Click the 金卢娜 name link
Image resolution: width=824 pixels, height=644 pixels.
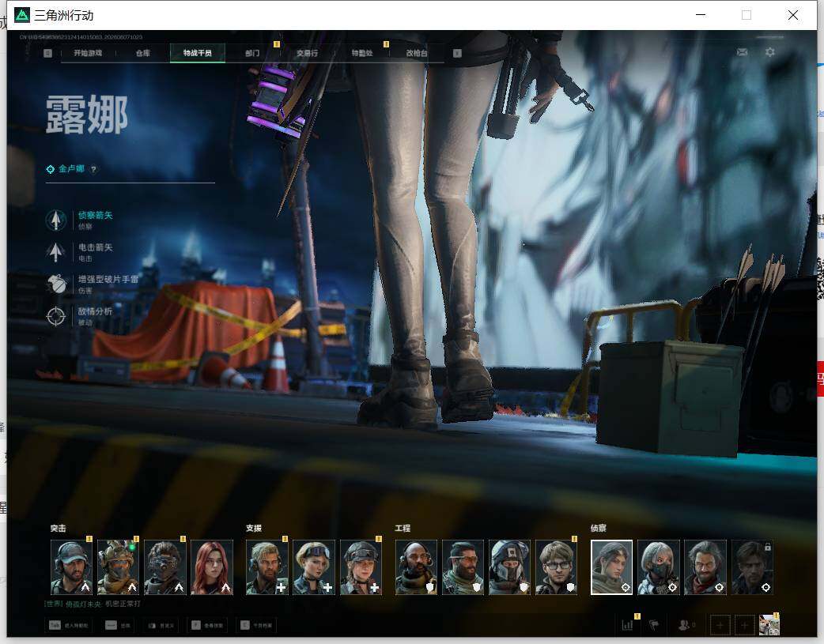tap(71, 168)
